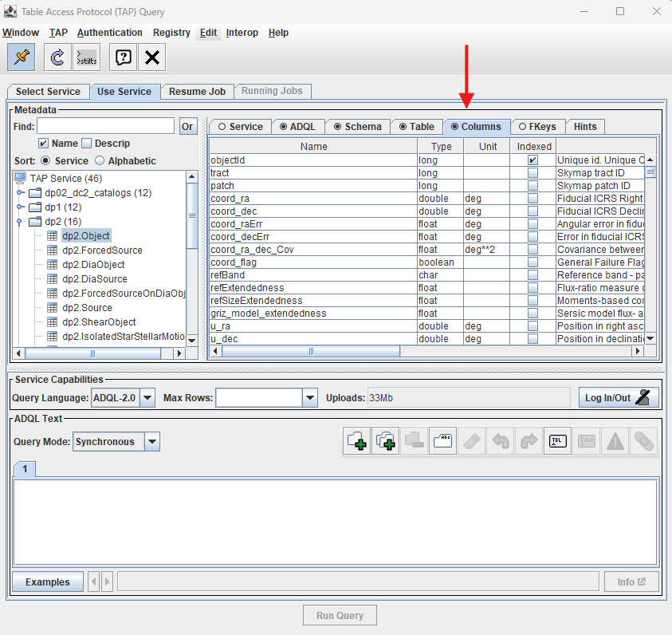The width and height of the screenshot is (672, 635).
Task: Click the X close icon in toolbar
Action: (x=151, y=57)
